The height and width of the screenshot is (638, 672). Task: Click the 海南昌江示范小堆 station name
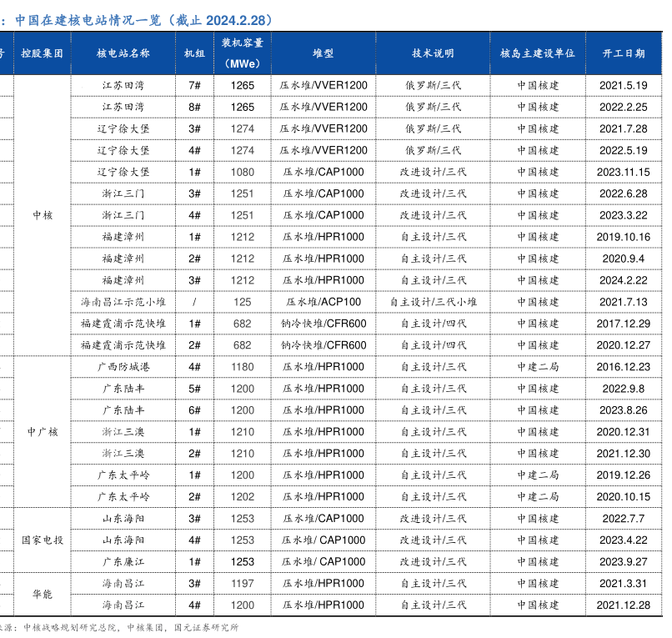click(x=123, y=302)
